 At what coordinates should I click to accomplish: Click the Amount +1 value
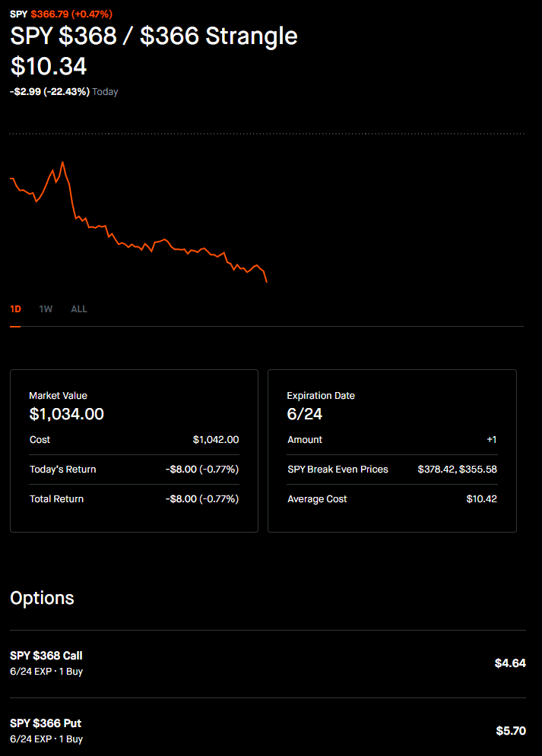[x=491, y=440]
